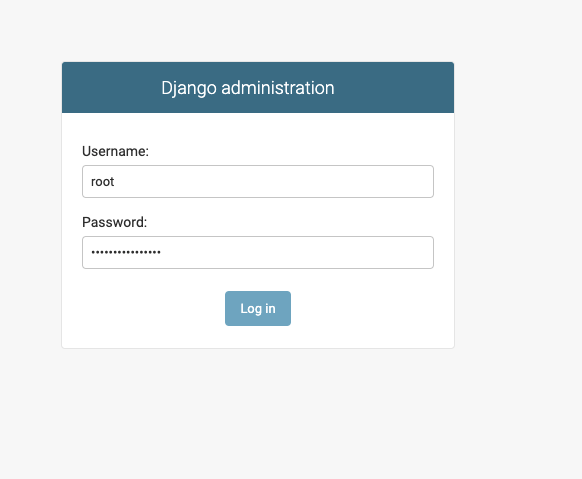Image resolution: width=582 pixels, height=479 pixels.
Task: Submit credentials using the Log in button
Action: (x=258, y=308)
